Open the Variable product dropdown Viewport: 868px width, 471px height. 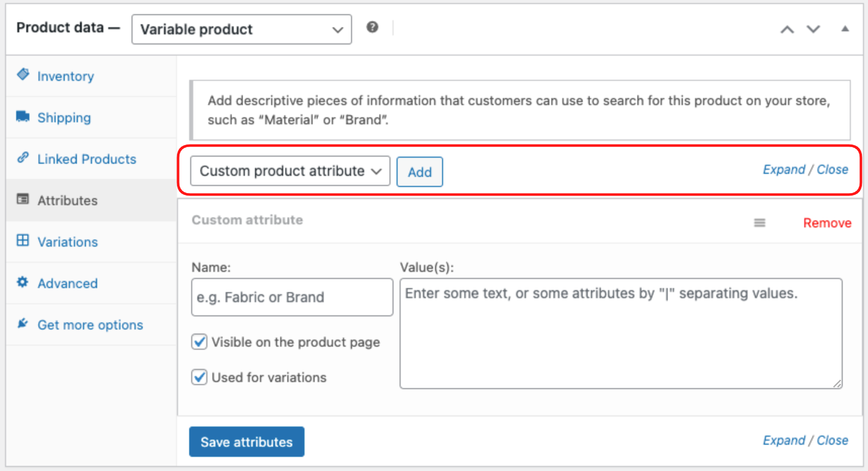tap(241, 29)
